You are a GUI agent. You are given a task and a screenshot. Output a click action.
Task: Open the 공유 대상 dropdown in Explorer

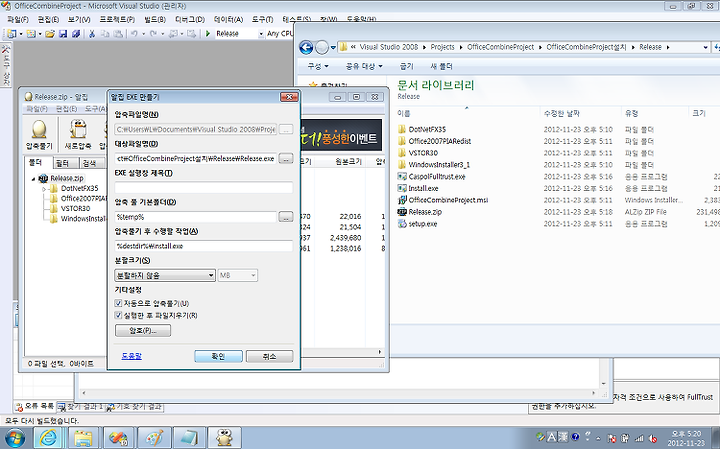coord(364,66)
